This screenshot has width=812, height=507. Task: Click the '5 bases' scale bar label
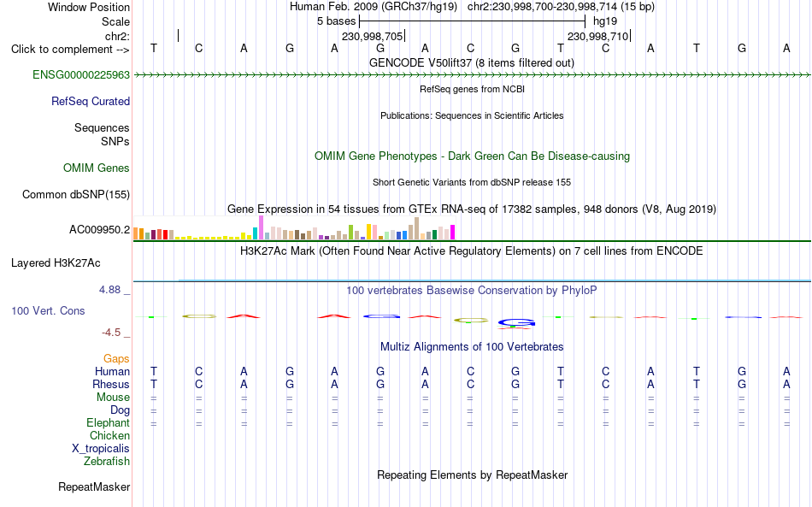click(337, 21)
